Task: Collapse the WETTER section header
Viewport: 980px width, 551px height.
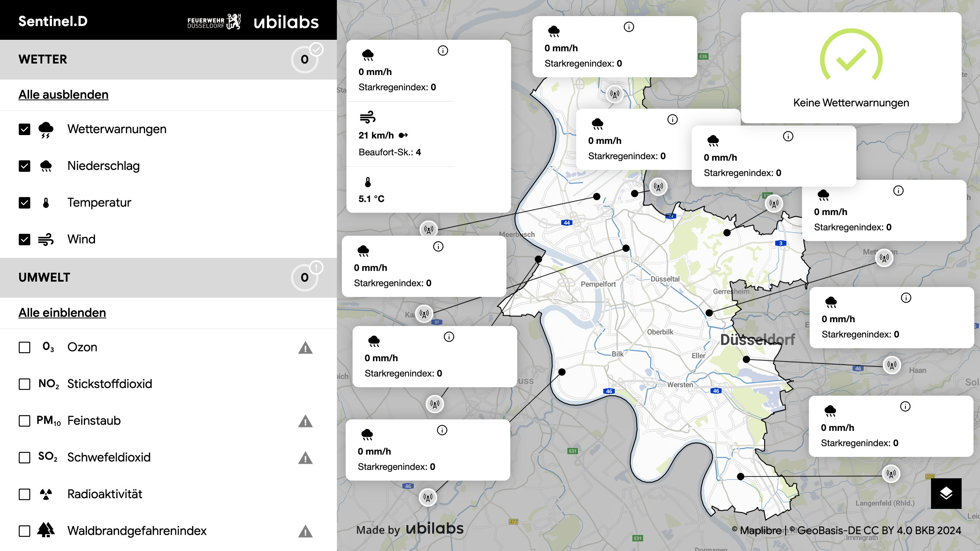Action: pos(43,60)
